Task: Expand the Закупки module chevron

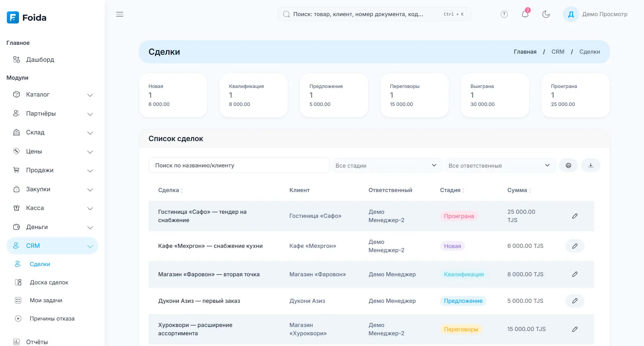Action: coord(90,190)
